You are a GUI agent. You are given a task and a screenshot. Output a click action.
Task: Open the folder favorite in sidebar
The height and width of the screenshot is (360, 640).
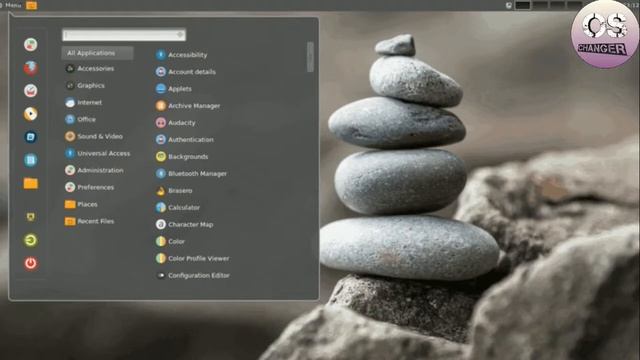31,183
